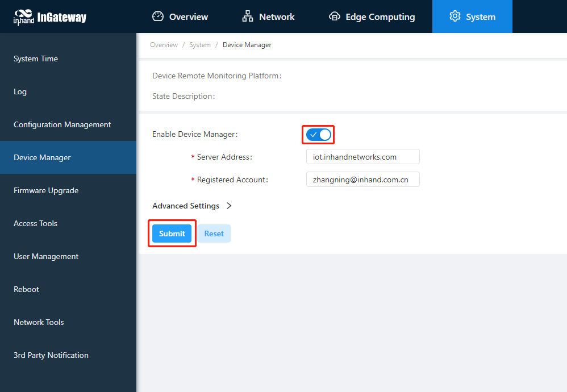Viewport: 567px width, 392px height.
Task: Reset the Device Manager form
Action: click(214, 233)
